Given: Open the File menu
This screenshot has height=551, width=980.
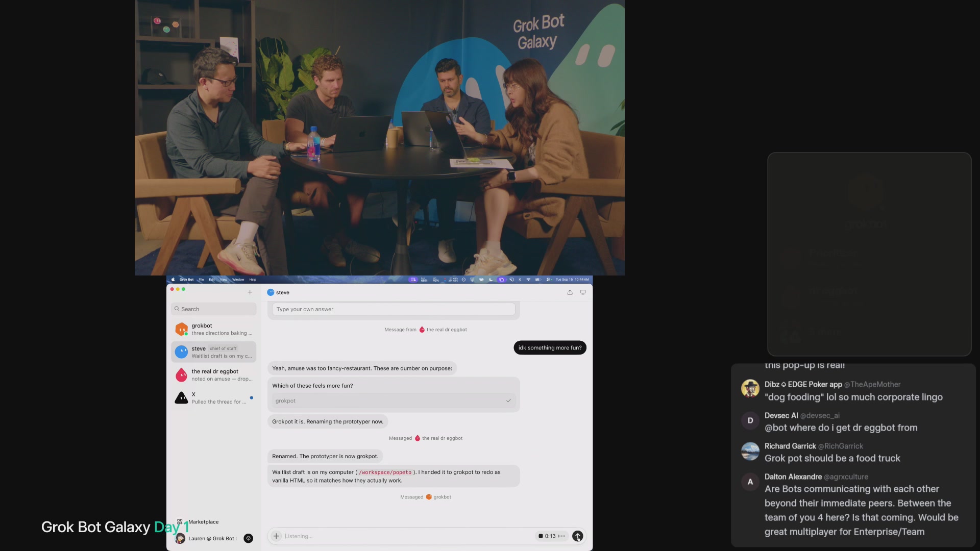Looking at the screenshot, I should click(x=201, y=280).
